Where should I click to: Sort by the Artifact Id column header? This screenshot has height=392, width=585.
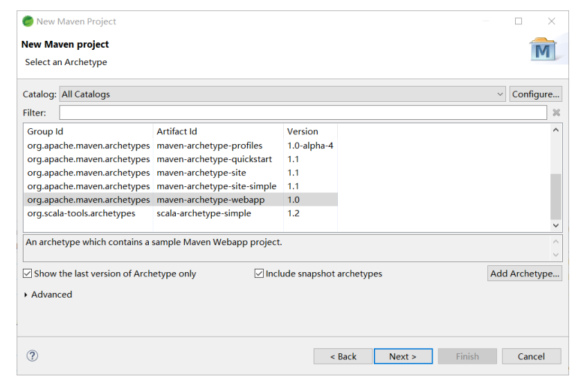218,132
